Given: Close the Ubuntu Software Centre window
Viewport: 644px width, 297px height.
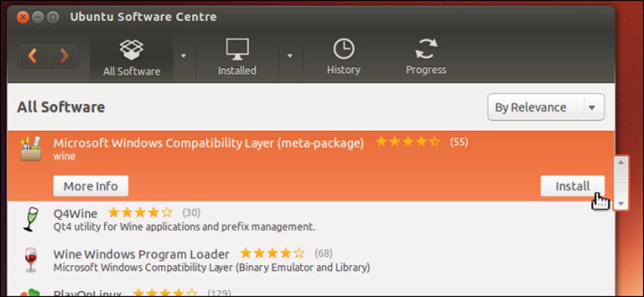Looking at the screenshot, I should 24,17.
